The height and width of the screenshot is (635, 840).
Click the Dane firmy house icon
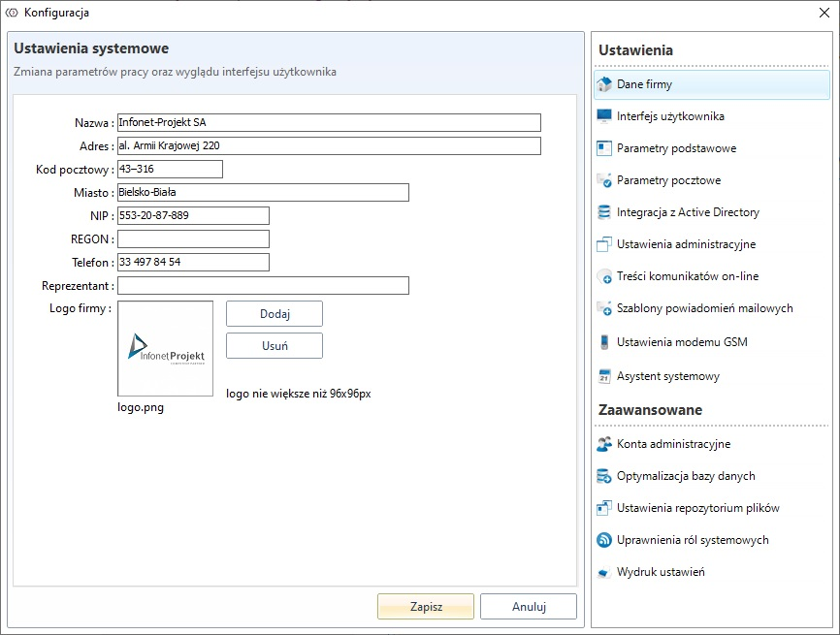pyautogui.click(x=603, y=84)
